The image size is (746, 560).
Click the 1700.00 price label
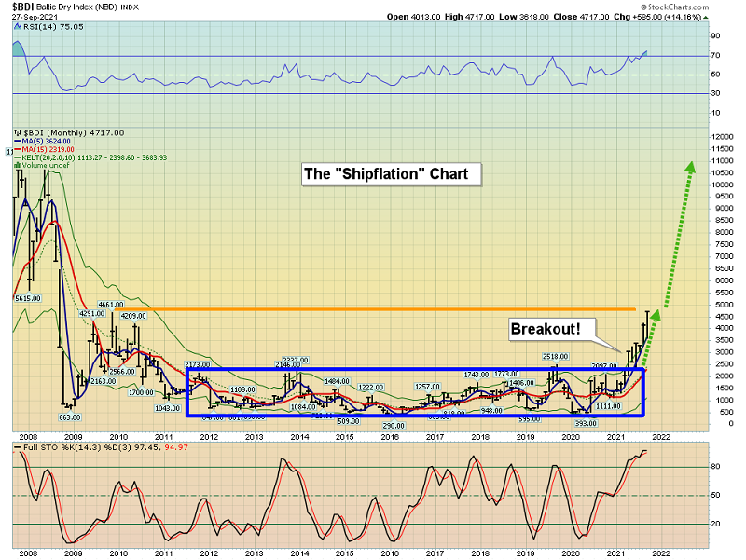click(142, 392)
